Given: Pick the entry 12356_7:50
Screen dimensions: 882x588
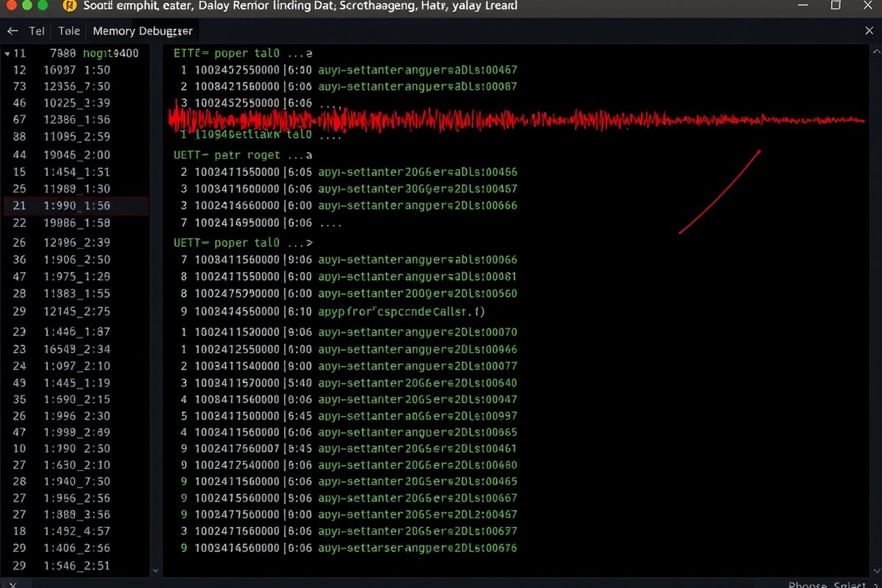Looking at the screenshot, I should pyautogui.click(x=76, y=86).
